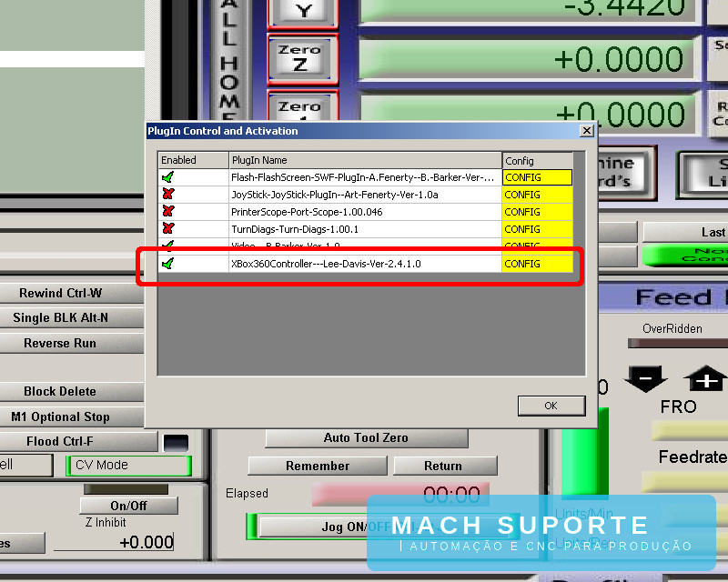Click the PlugIn Name column header
Image resolution: width=728 pixels, height=582 pixels.
[x=366, y=160]
